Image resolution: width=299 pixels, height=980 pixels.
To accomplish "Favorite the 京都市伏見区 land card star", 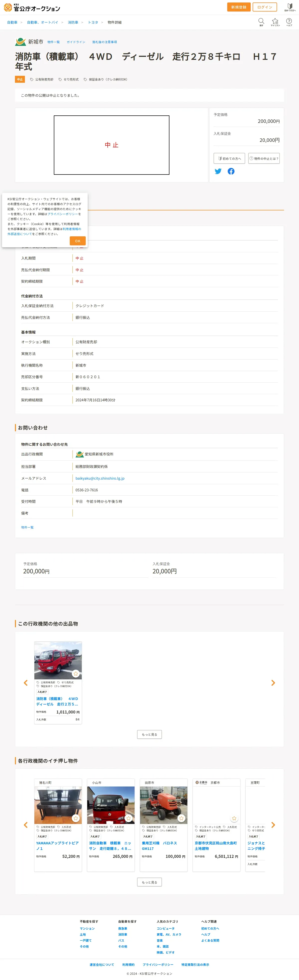I will 234,818.
